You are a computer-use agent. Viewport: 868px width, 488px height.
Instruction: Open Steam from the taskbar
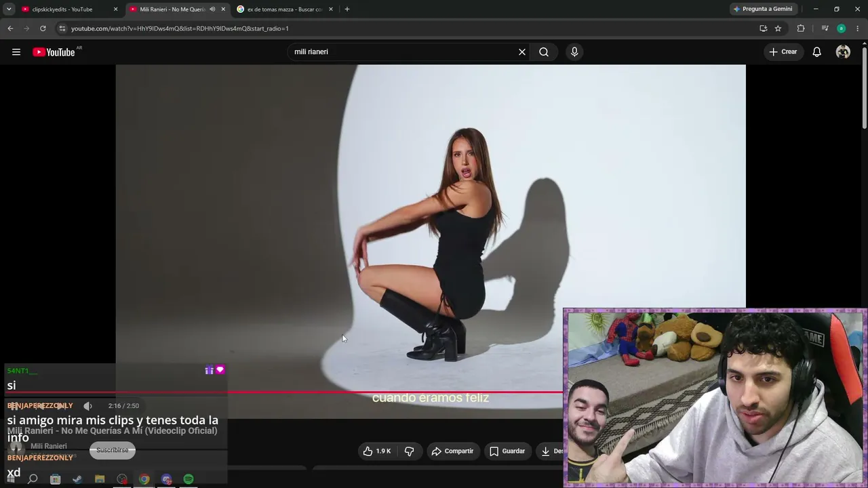click(77, 479)
